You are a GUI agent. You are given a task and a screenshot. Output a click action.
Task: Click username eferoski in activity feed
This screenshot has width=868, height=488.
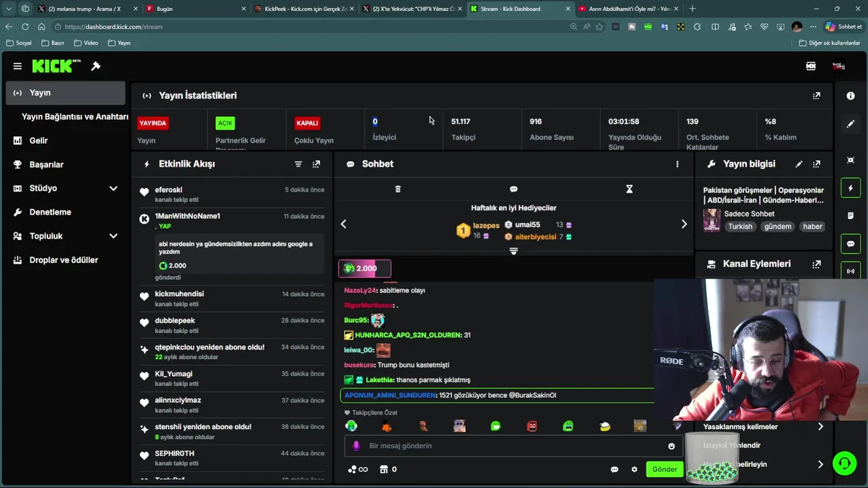point(168,190)
